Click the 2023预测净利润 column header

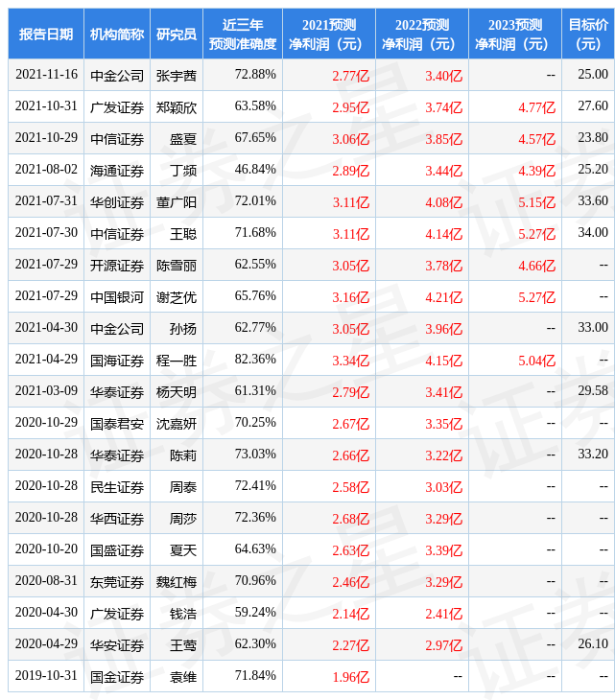515,34
